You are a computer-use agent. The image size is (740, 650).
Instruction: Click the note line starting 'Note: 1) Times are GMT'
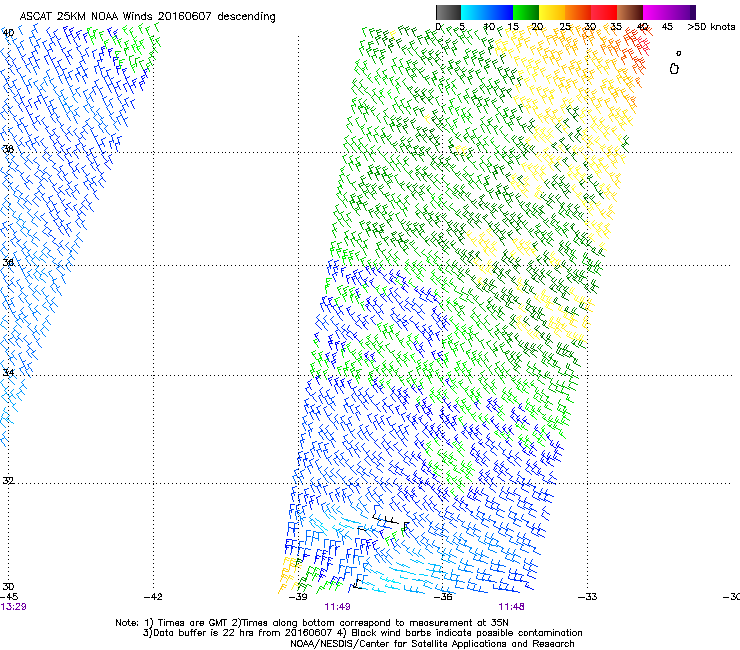312,623
